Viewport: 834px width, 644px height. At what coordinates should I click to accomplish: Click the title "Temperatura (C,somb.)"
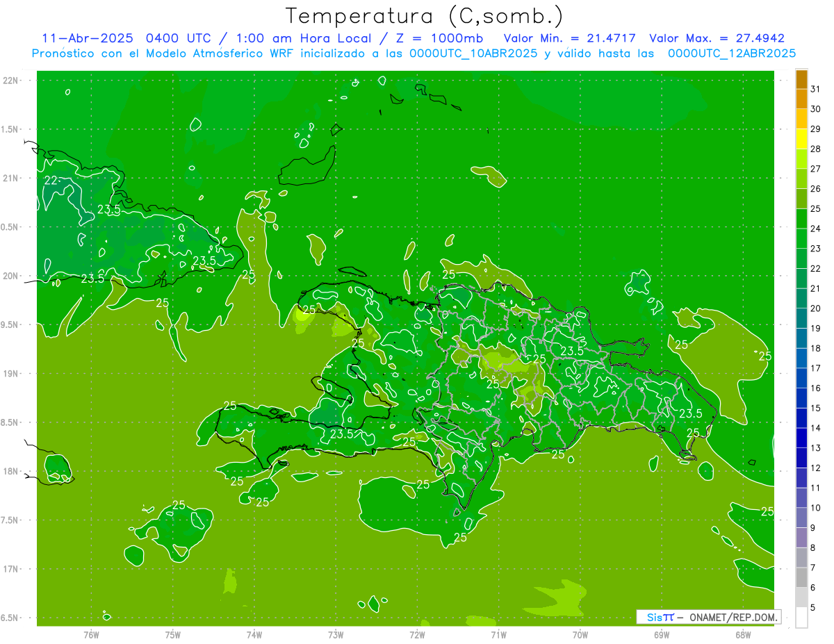tap(424, 16)
